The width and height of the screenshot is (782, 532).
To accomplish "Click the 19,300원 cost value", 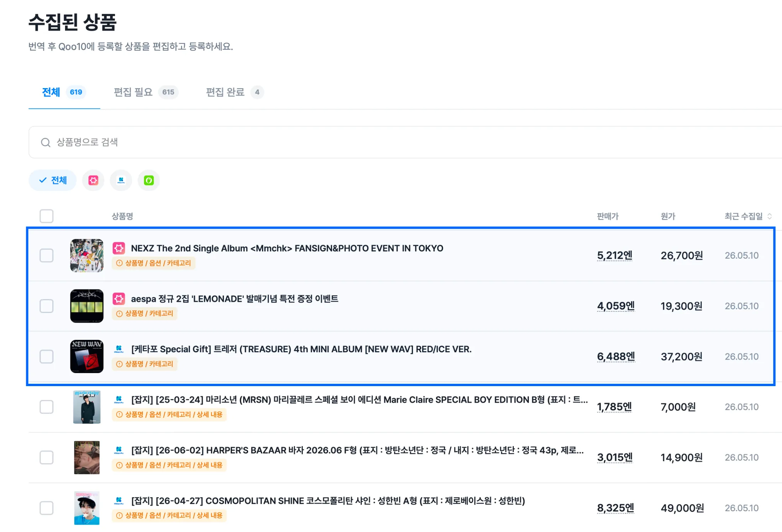I will pos(681,306).
